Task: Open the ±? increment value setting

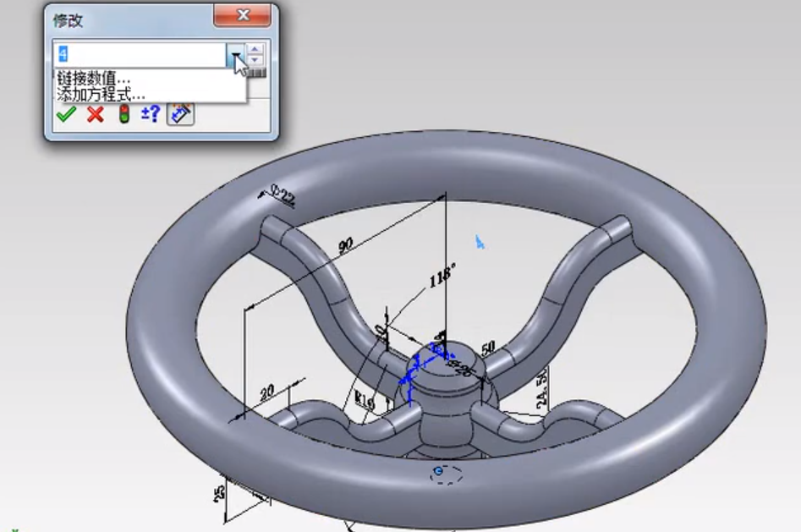Action: coord(151,113)
